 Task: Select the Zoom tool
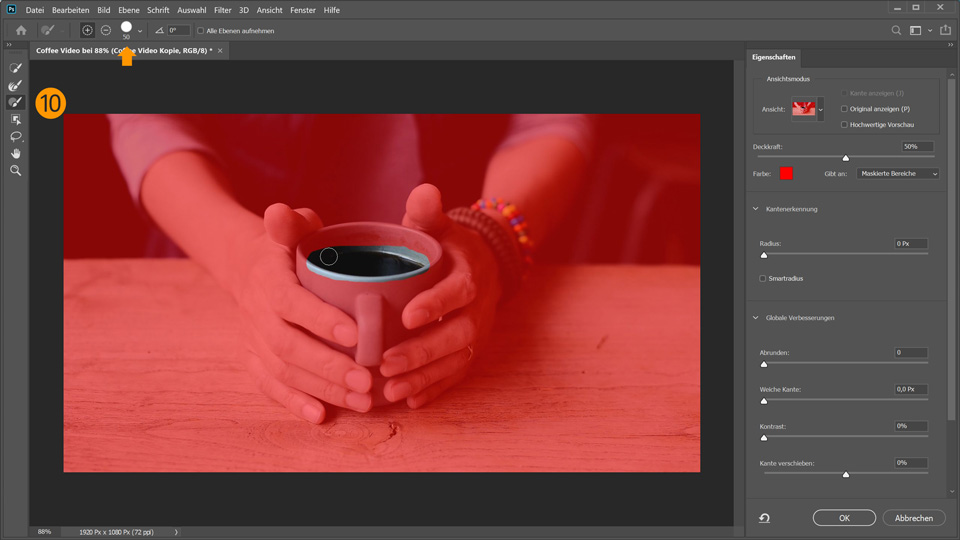pos(15,171)
